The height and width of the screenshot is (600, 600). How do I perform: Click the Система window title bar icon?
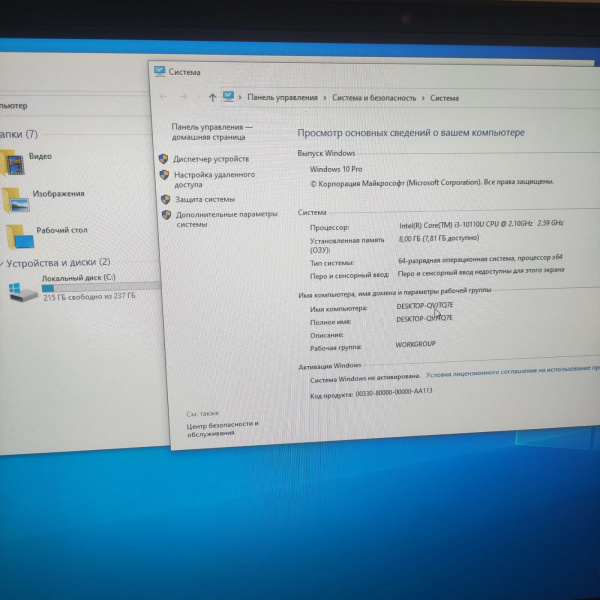(x=160, y=71)
